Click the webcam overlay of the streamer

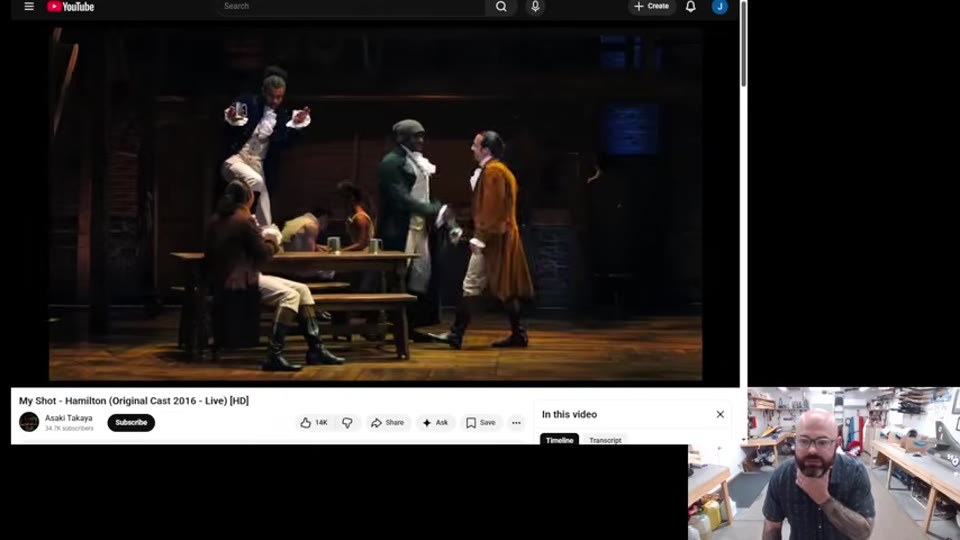824,463
